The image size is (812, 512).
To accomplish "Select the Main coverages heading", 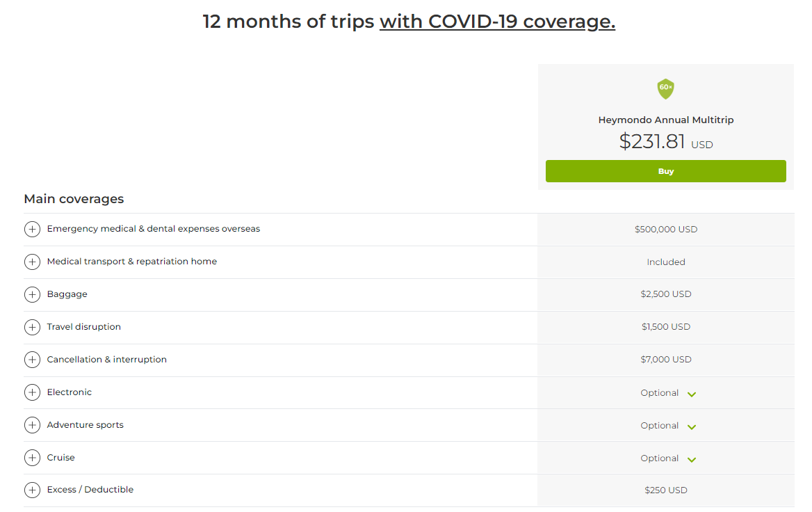I will (x=74, y=198).
